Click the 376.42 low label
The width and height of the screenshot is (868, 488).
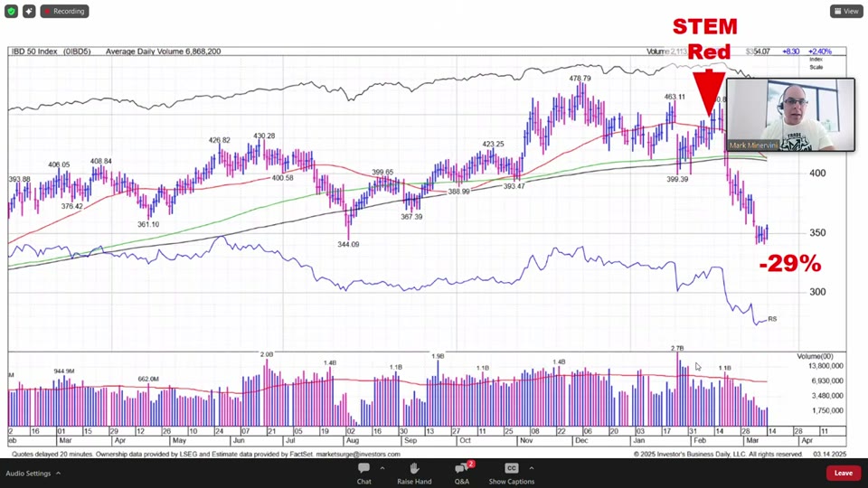click(x=72, y=206)
